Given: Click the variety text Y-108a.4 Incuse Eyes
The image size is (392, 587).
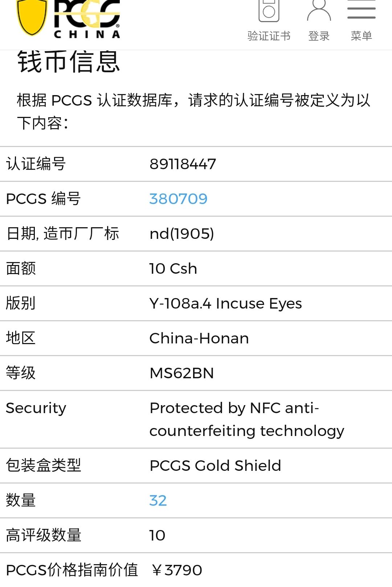Looking at the screenshot, I should pos(225,303).
